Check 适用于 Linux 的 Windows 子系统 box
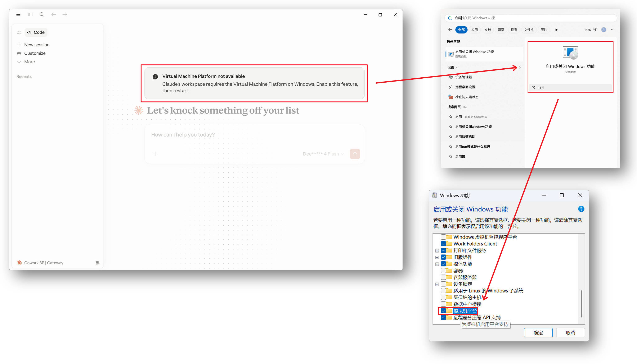The width and height of the screenshot is (637, 364). (x=443, y=291)
